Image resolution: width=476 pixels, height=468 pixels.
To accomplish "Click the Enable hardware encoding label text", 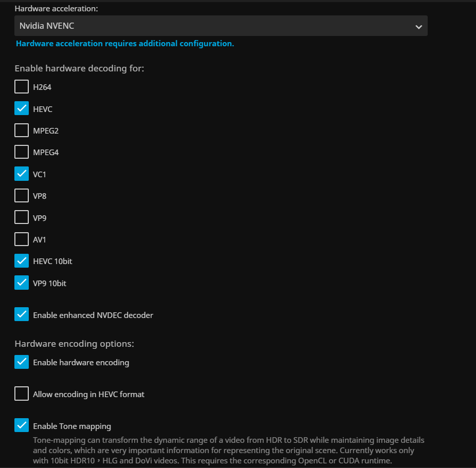I will click(x=81, y=362).
